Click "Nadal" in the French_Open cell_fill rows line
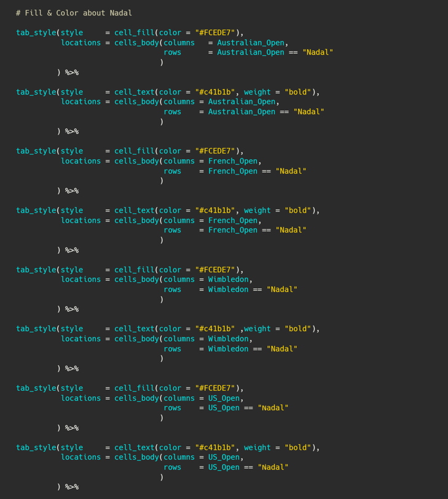Image resolution: width=448 pixels, height=499 pixels. 291,171
